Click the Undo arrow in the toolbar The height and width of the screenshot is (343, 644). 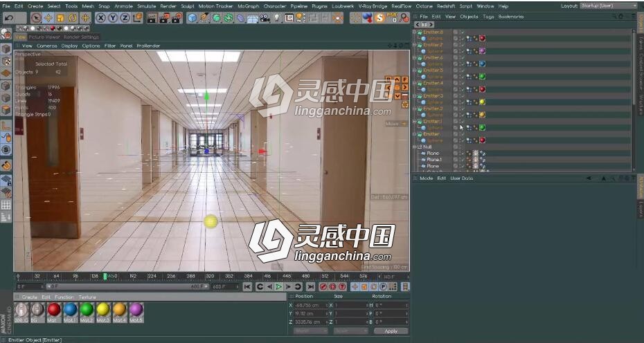pyautogui.click(x=9, y=18)
